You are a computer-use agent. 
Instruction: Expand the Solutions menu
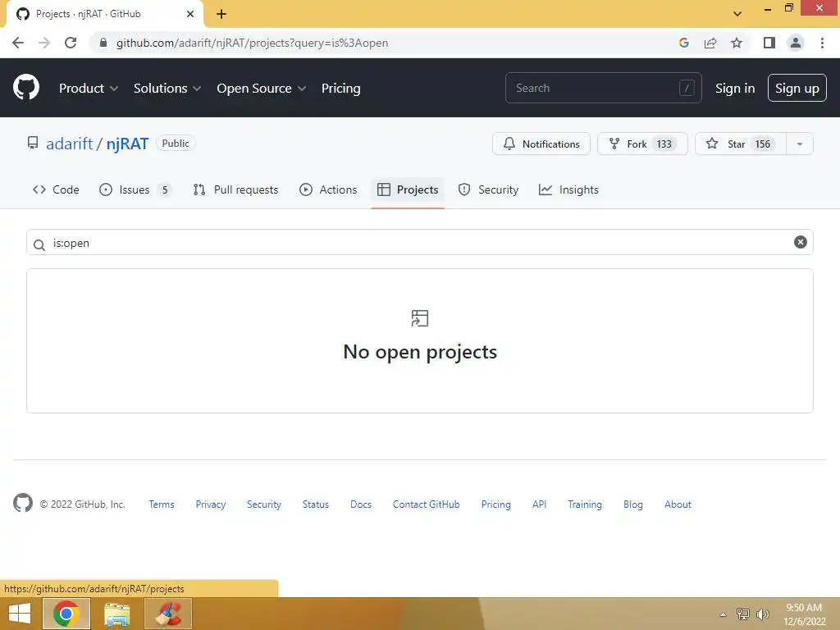click(x=167, y=88)
